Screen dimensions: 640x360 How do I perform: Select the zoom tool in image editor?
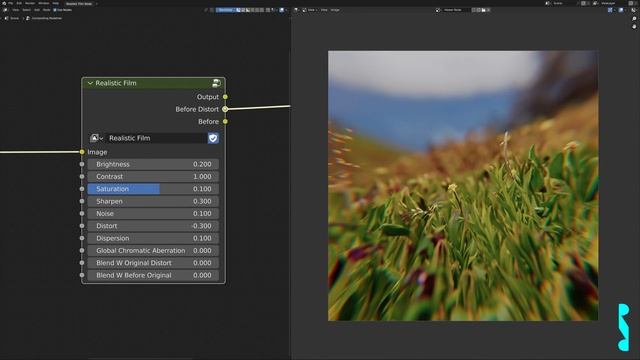(x=634, y=19)
